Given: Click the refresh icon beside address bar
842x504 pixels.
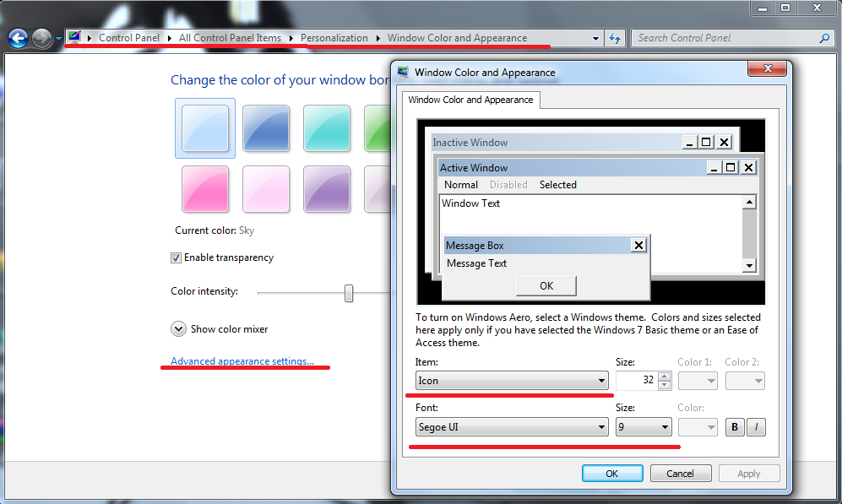Looking at the screenshot, I should [x=615, y=38].
